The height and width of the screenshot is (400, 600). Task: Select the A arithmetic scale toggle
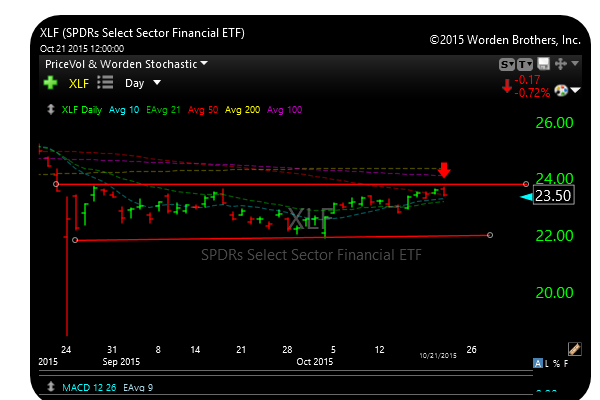pos(538,363)
